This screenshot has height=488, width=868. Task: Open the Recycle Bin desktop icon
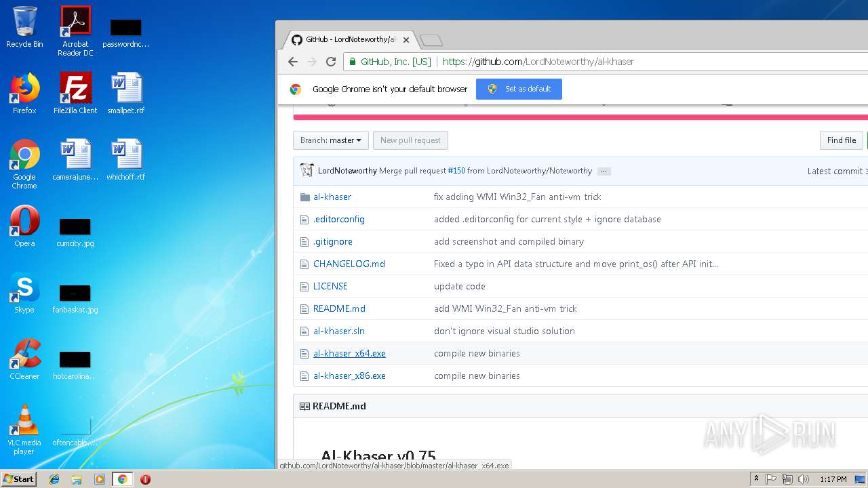24,28
